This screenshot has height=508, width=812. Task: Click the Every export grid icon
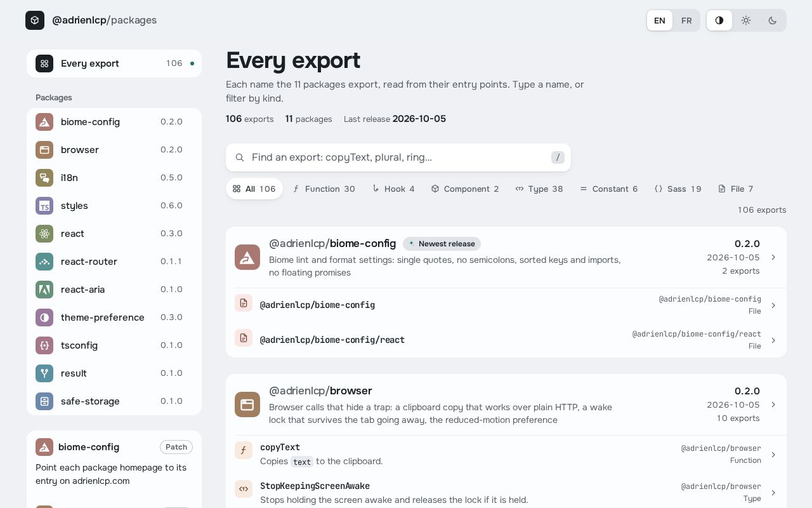44,63
